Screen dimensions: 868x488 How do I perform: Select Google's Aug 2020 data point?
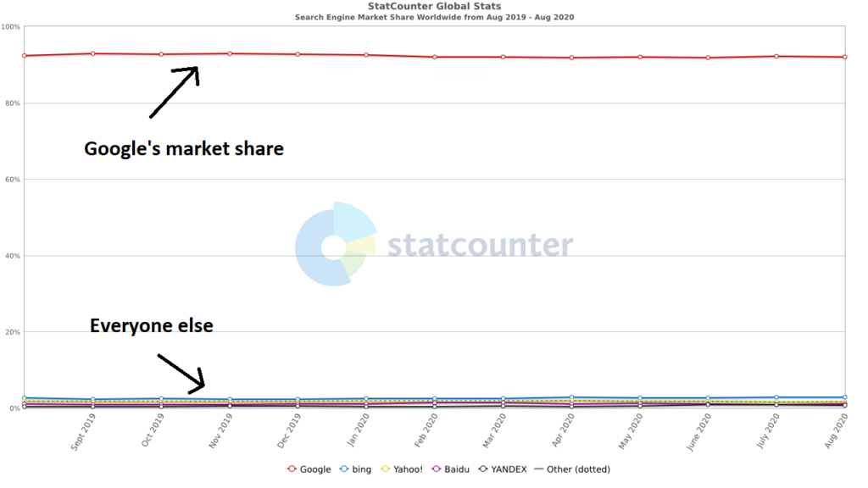[845, 57]
